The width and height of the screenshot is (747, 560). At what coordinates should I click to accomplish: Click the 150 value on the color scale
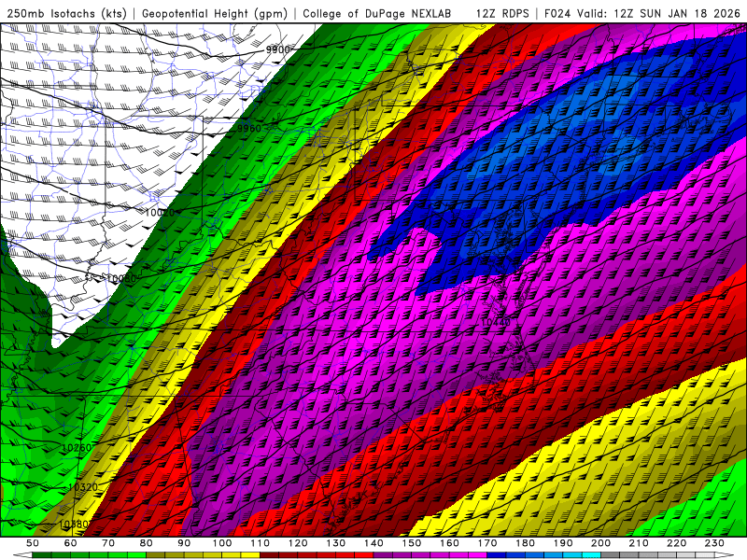(x=412, y=543)
